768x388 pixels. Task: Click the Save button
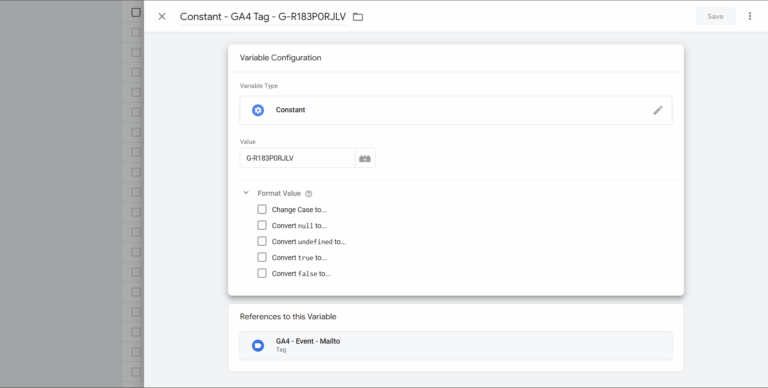coord(715,16)
